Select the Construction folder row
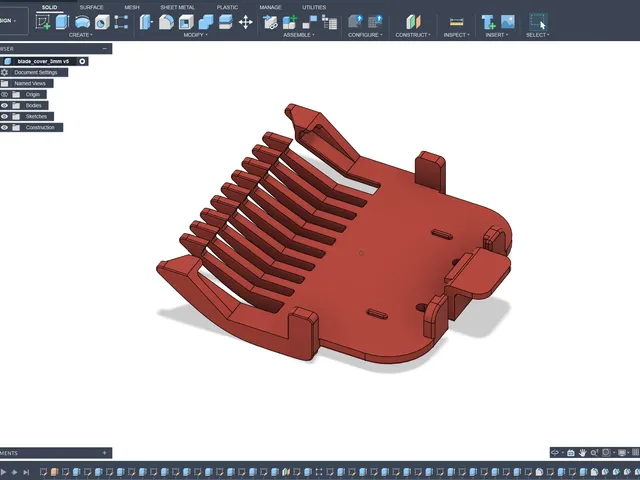 tap(40, 127)
